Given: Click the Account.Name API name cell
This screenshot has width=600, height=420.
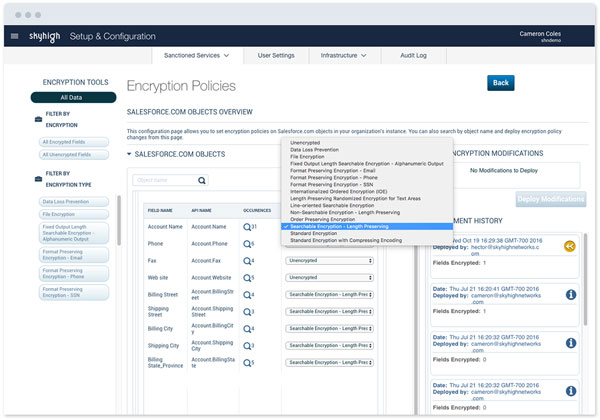Looking at the screenshot, I should click(209, 227).
